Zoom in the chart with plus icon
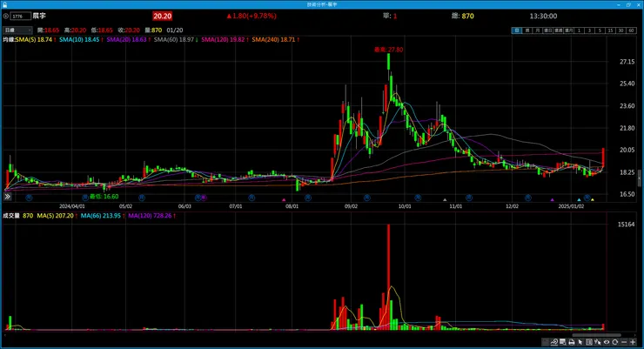Image resolution: width=644 pixels, height=349 pixels. click(633, 342)
